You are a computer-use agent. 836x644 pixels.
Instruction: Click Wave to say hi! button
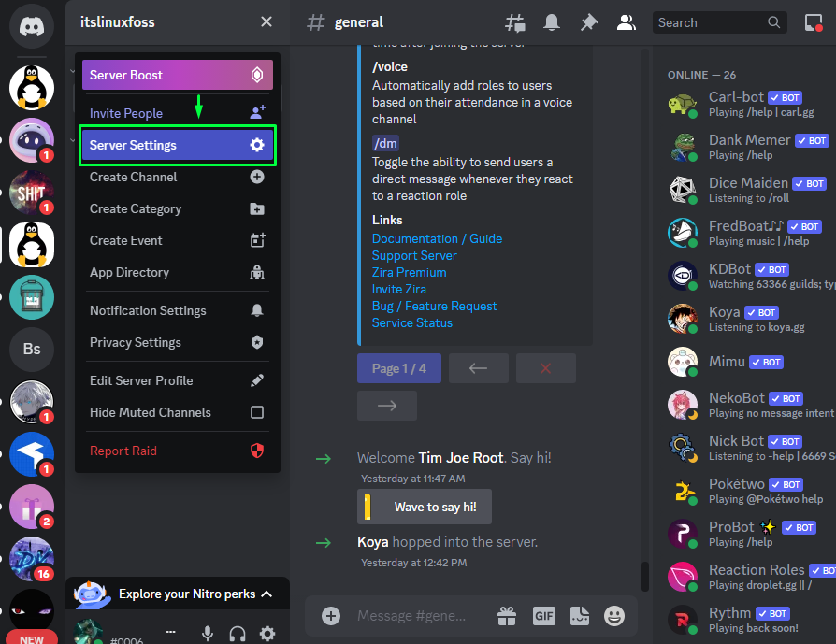pos(425,507)
